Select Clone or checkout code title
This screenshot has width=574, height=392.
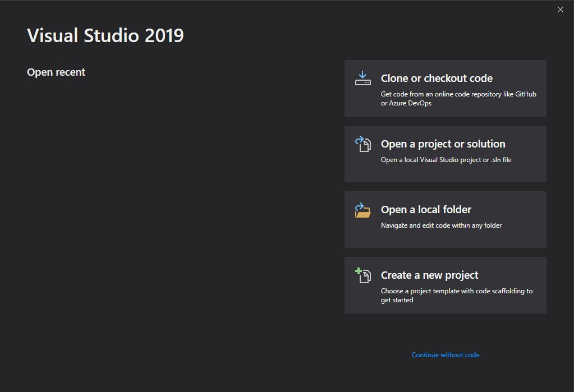point(437,79)
